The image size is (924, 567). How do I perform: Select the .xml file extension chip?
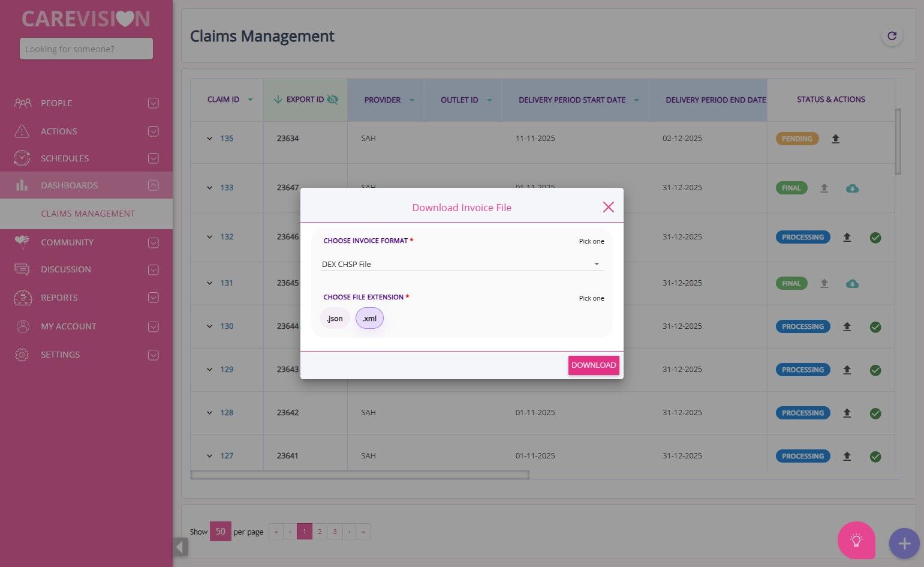tap(369, 318)
